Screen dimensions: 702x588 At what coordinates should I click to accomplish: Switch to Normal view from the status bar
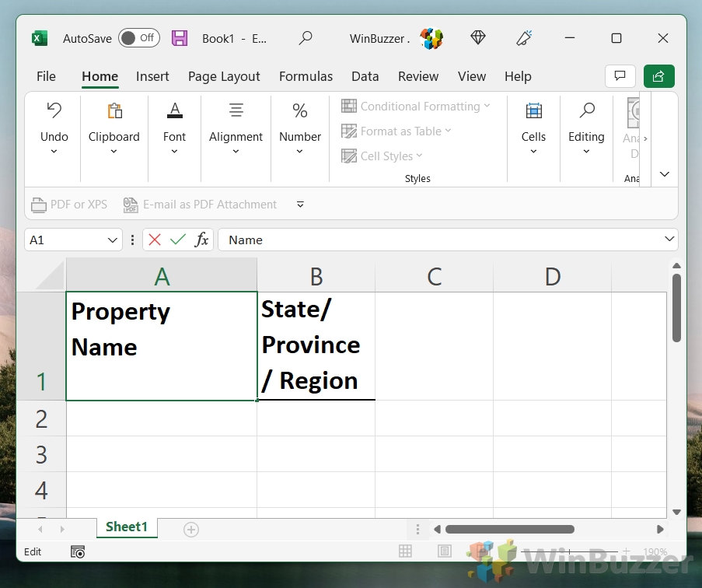pyautogui.click(x=405, y=551)
